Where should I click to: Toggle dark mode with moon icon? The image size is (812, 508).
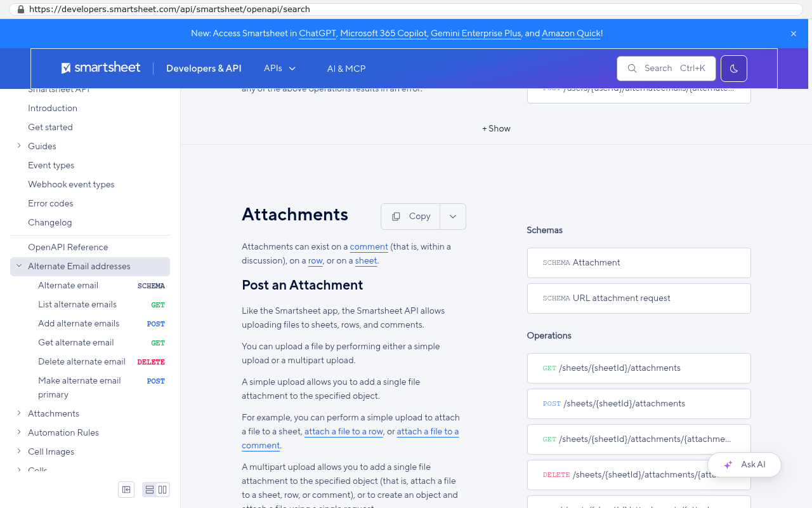click(734, 69)
